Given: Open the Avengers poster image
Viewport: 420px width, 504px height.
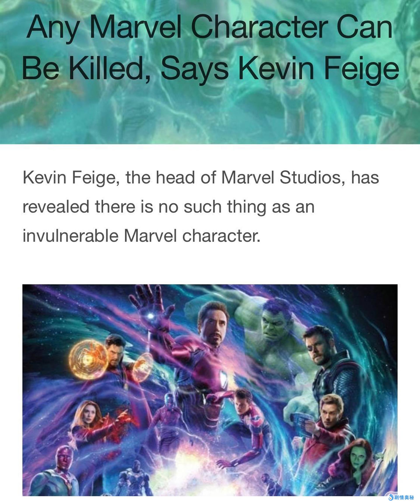Looking at the screenshot, I should [210, 390].
